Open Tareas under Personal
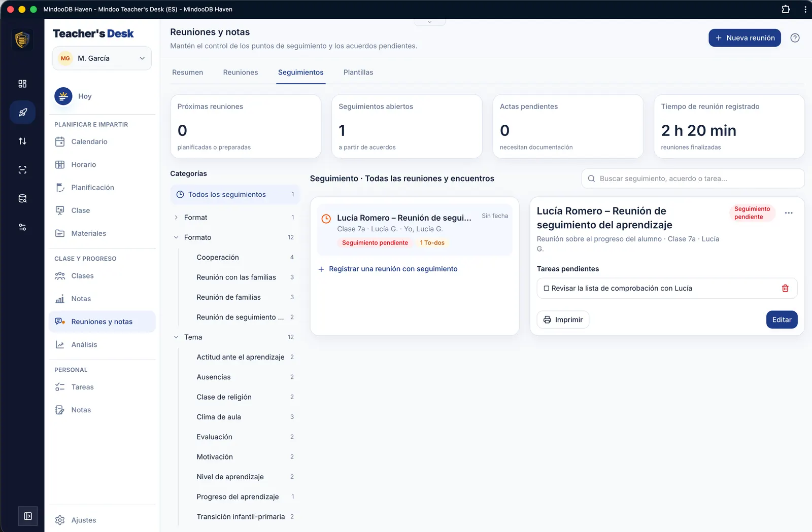This screenshot has height=532, width=812. [x=102, y=387]
